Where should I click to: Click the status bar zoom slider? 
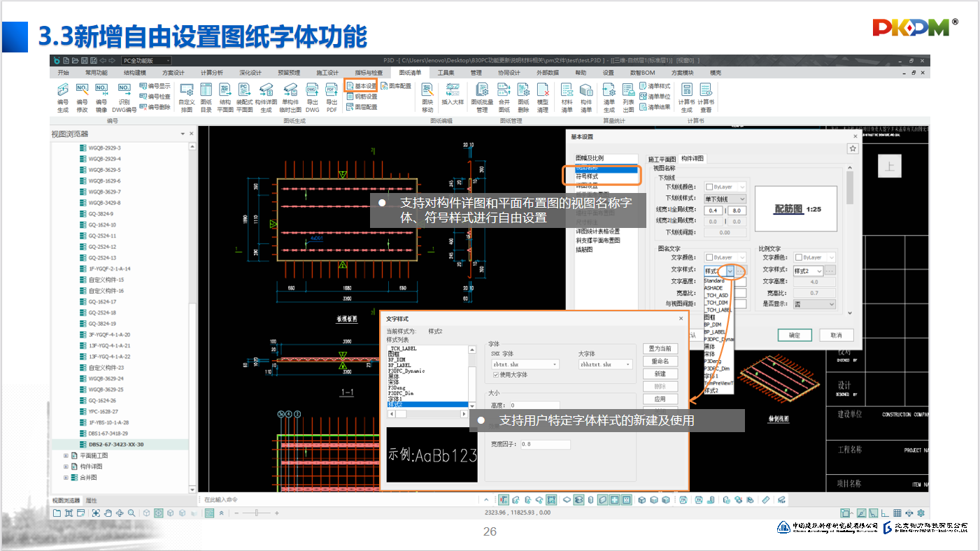tap(257, 513)
